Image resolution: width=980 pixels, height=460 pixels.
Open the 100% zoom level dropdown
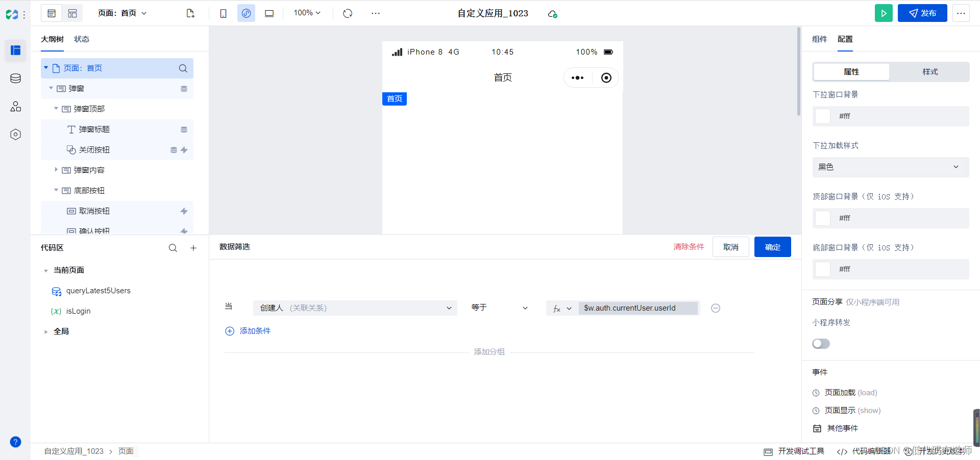[x=307, y=13]
